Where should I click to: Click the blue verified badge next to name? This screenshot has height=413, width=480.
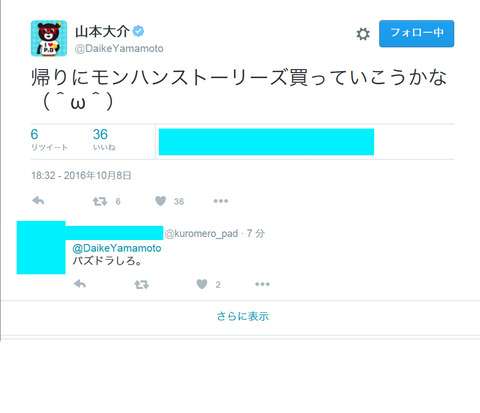138,31
